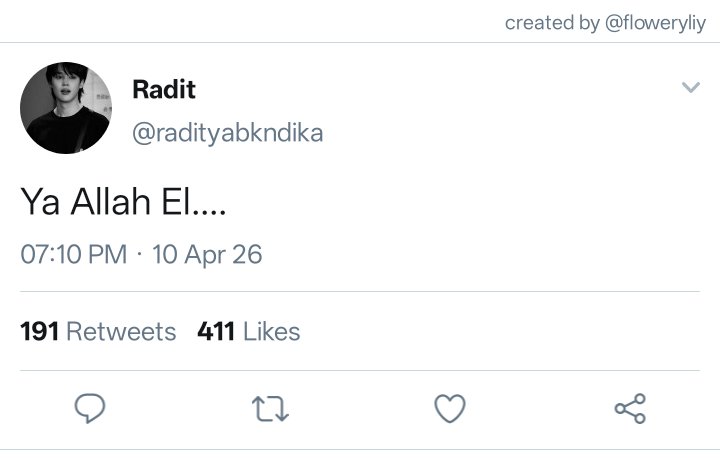
Task: Expand the tweet options chevron
Action: pos(691,88)
